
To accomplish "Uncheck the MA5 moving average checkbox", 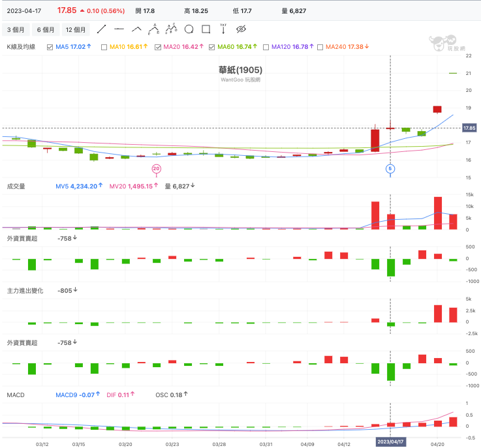I will pyautogui.click(x=50, y=47).
